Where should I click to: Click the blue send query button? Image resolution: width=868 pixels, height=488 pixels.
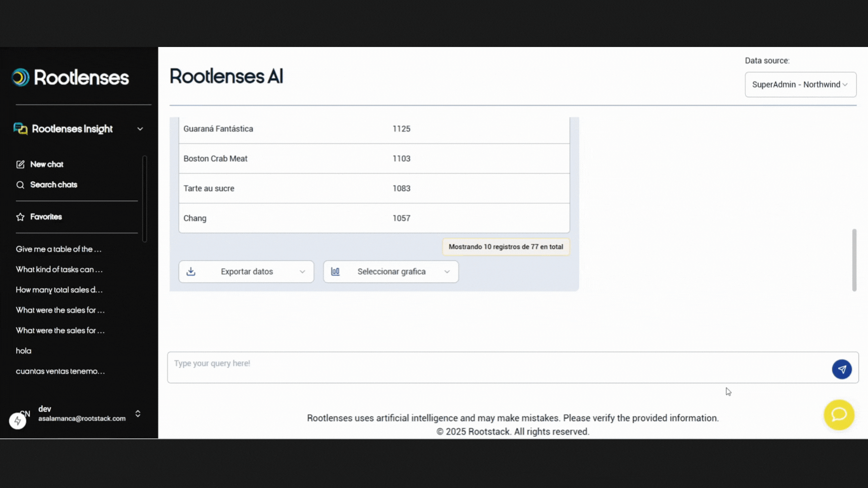842,369
